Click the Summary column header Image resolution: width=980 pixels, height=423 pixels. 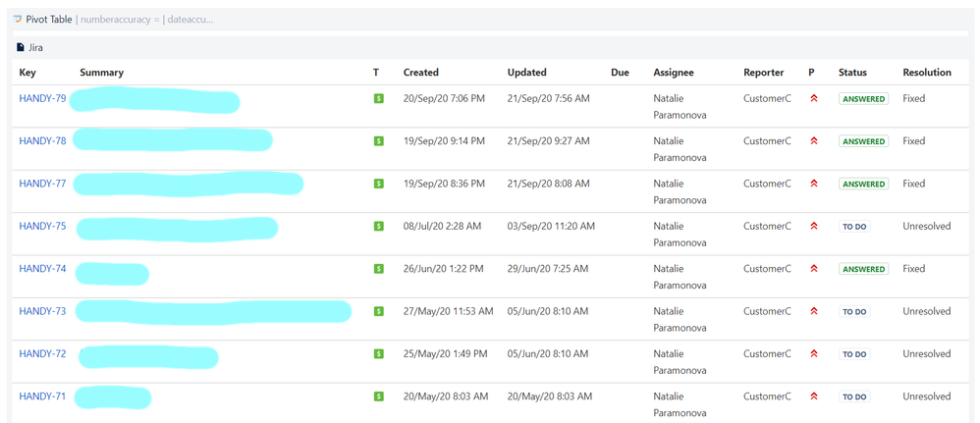click(x=102, y=73)
